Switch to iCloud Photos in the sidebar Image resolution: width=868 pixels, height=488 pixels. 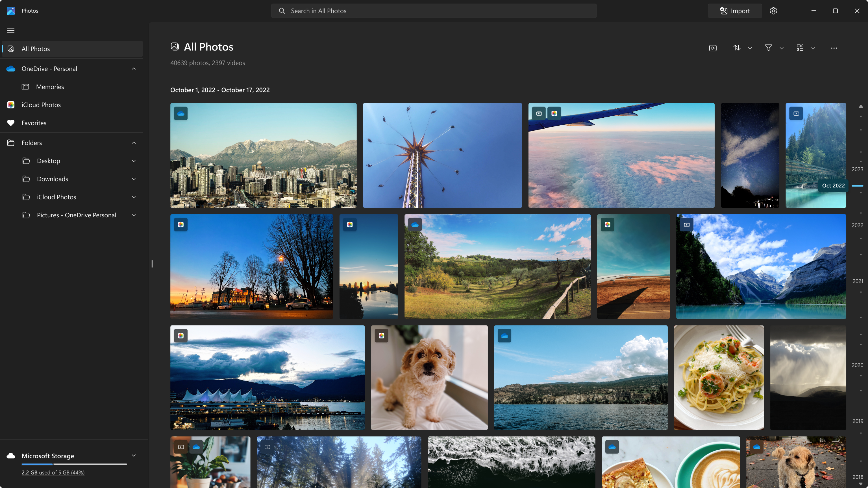coord(41,104)
